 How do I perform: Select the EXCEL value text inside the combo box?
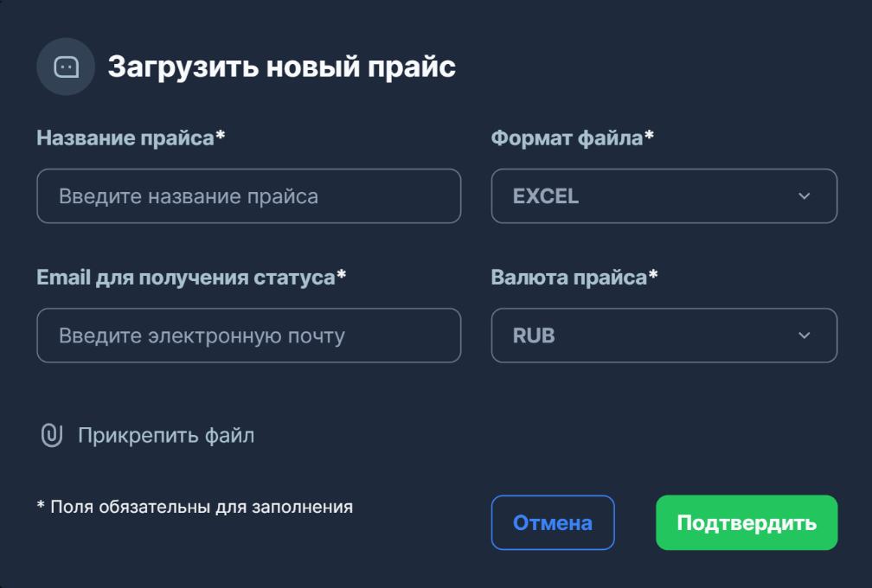click(546, 196)
